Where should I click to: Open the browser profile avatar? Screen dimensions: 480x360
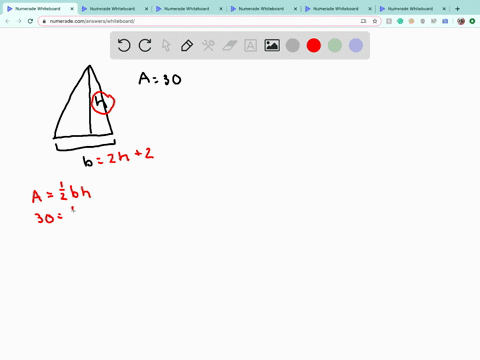coord(461,21)
